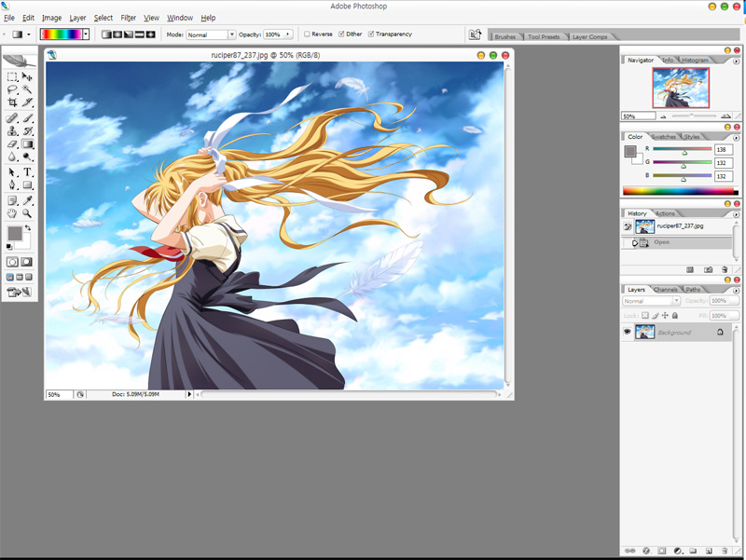Viewport: 746px width, 560px height.
Task: Select the Notes tool
Action: [x=12, y=200]
